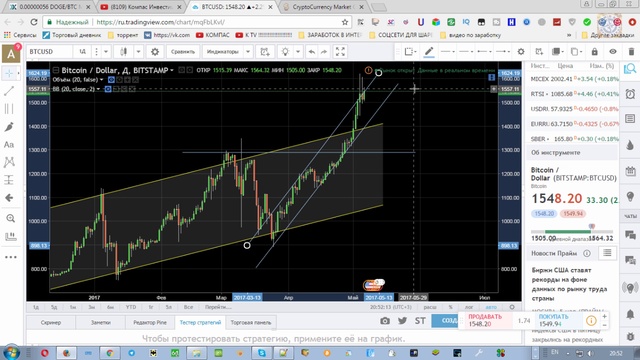This screenshot has height=360, width=640.
Task: Expand the BB (20, close, 2) indicator menu
Action: point(98,89)
